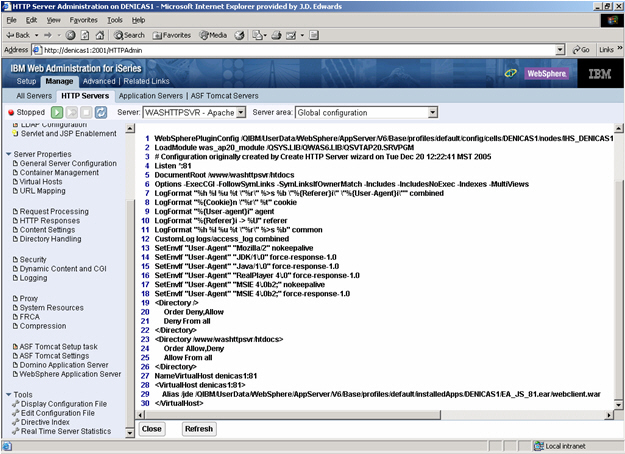
Task: Open the Display Configuration File tool
Action: click(64, 404)
